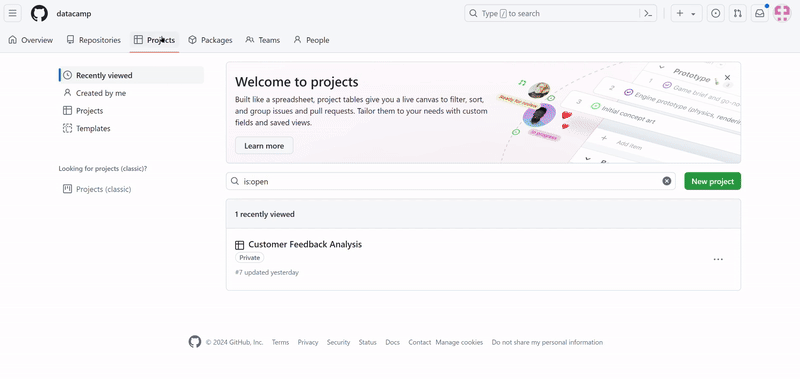The image size is (800, 379).
Task: Click 'Looking for projects (classic)?' text
Action: (103, 168)
